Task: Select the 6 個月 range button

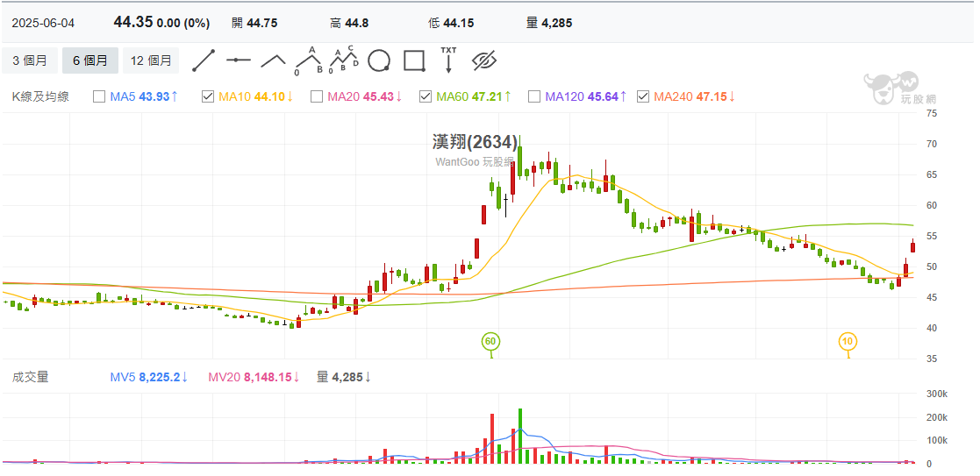Action: click(90, 60)
